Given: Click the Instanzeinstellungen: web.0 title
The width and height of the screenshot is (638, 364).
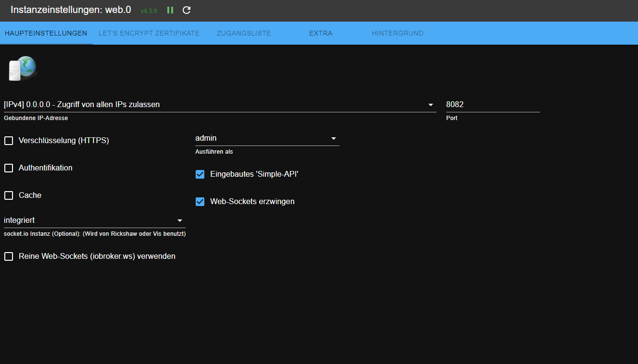Looking at the screenshot, I should 71,10.
